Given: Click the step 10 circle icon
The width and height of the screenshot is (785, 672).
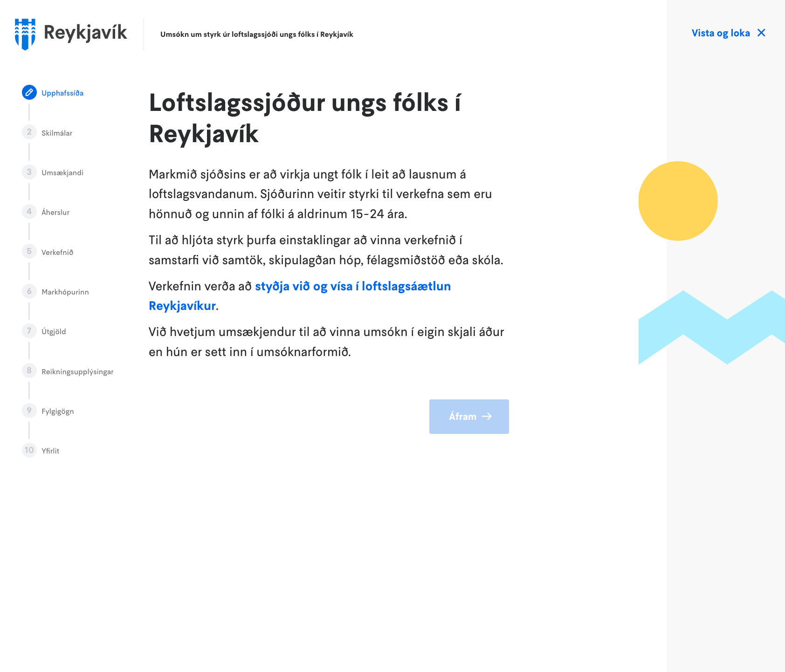Looking at the screenshot, I should (29, 450).
